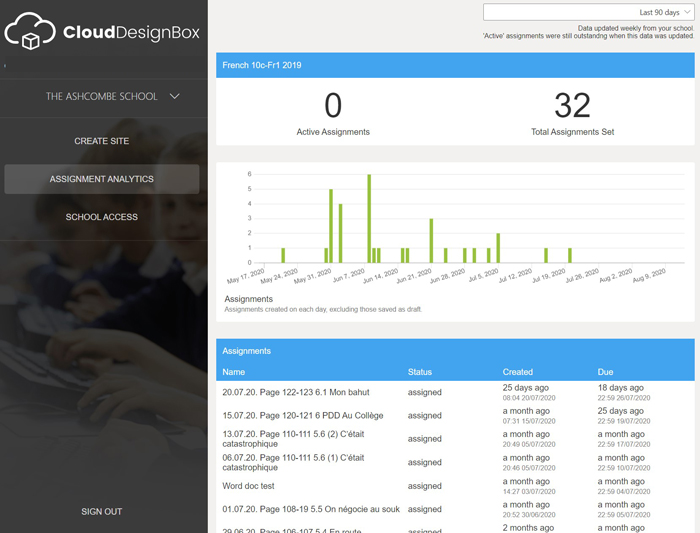Sort assignments by Due column

pos(605,372)
